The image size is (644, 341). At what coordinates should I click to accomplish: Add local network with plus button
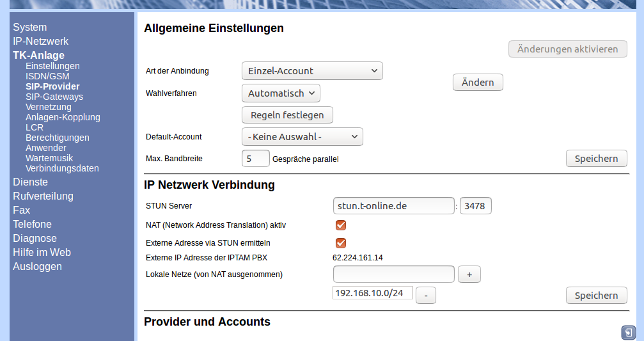pyautogui.click(x=469, y=274)
